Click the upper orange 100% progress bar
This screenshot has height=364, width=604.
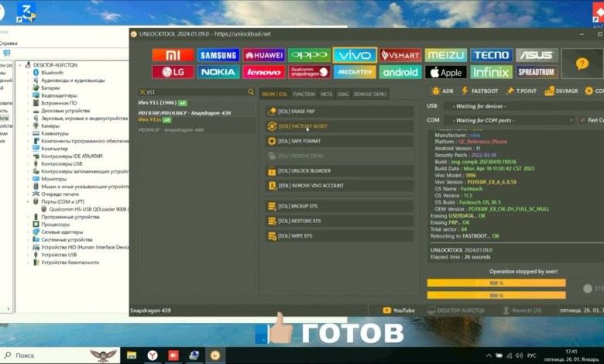pyautogui.click(x=496, y=283)
